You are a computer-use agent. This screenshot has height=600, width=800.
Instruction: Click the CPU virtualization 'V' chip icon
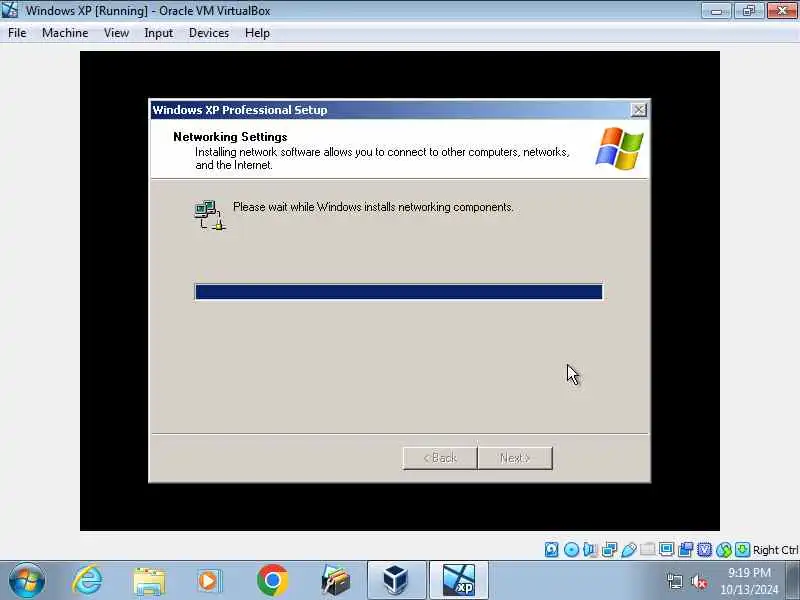point(705,549)
